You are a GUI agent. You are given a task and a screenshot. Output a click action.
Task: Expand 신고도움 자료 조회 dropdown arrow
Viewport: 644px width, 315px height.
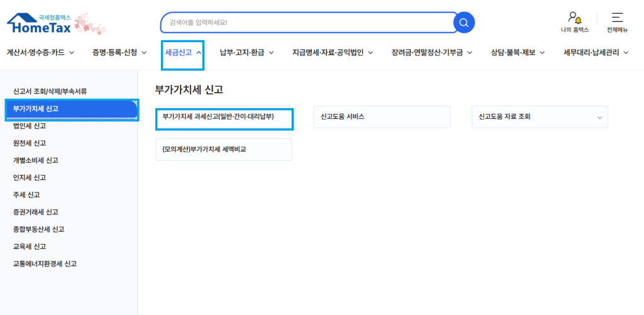coord(599,118)
